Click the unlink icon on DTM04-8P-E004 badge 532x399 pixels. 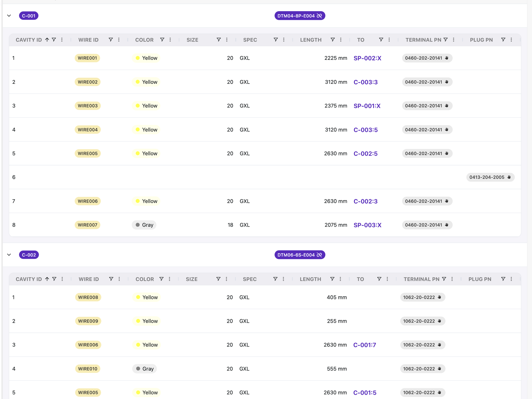(319, 16)
